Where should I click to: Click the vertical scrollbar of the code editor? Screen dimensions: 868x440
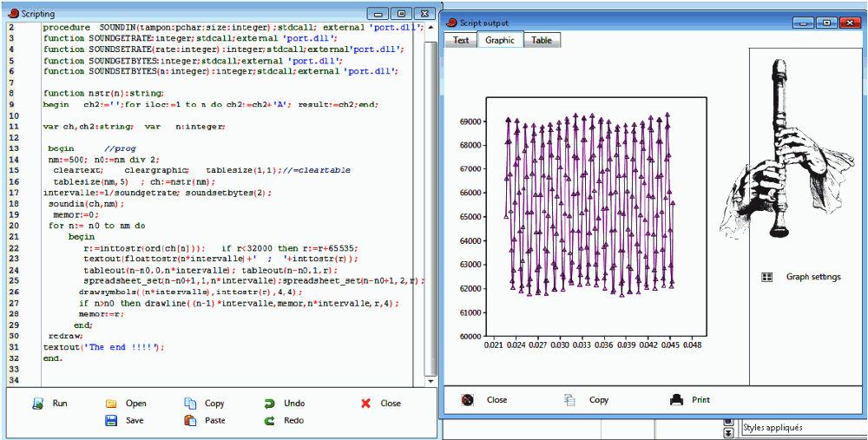coord(429,204)
